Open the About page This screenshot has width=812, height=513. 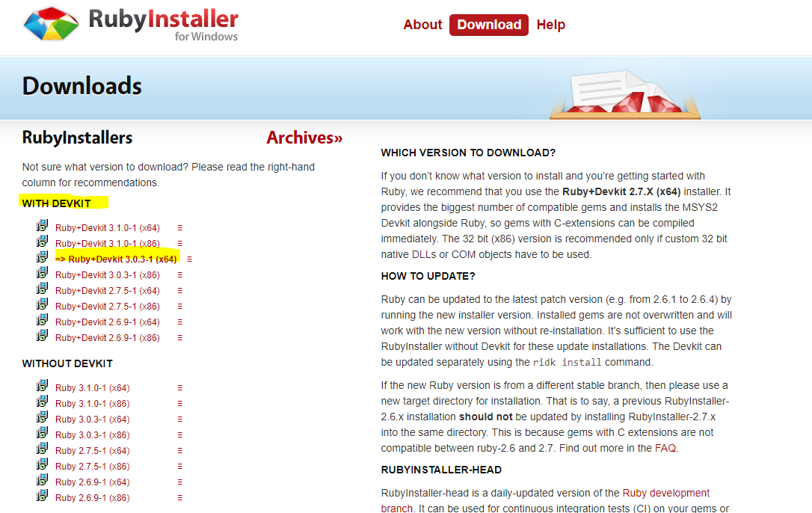[422, 25]
